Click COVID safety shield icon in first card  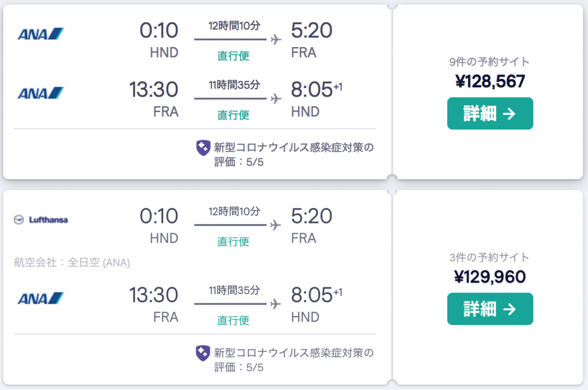pos(203,148)
